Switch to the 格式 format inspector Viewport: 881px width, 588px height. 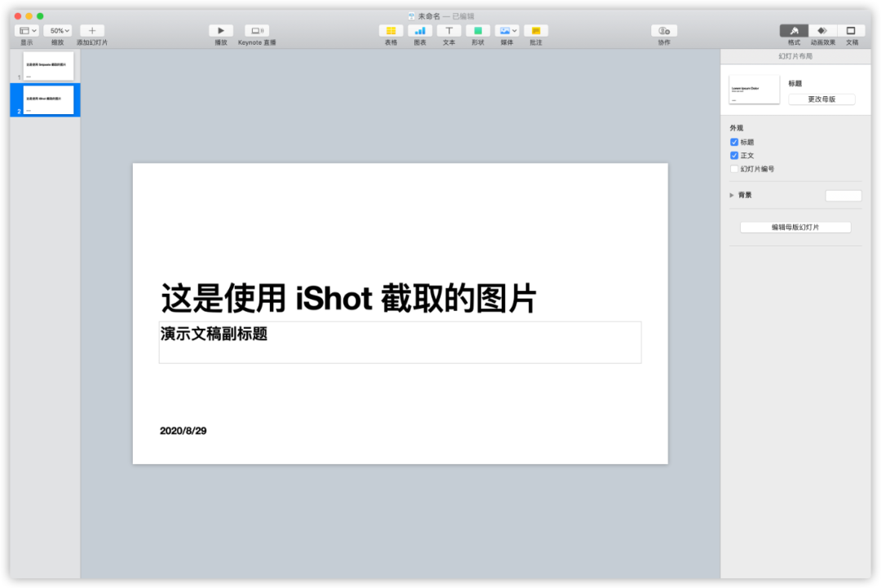pos(794,31)
